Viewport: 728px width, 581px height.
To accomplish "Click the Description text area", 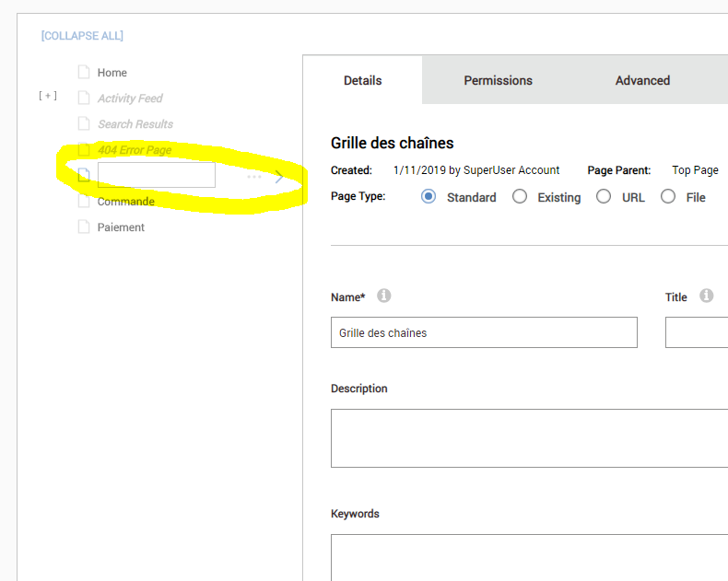I will [529, 438].
